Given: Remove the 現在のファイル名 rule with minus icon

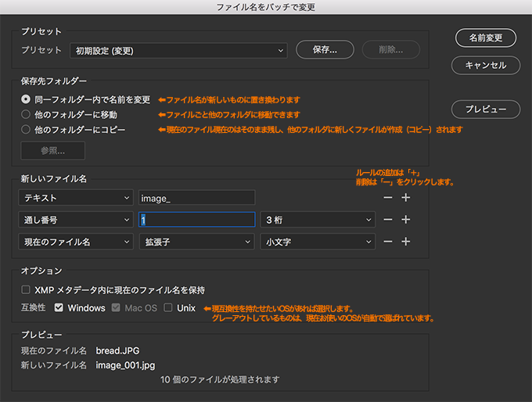Looking at the screenshot, I should (388, 242).
